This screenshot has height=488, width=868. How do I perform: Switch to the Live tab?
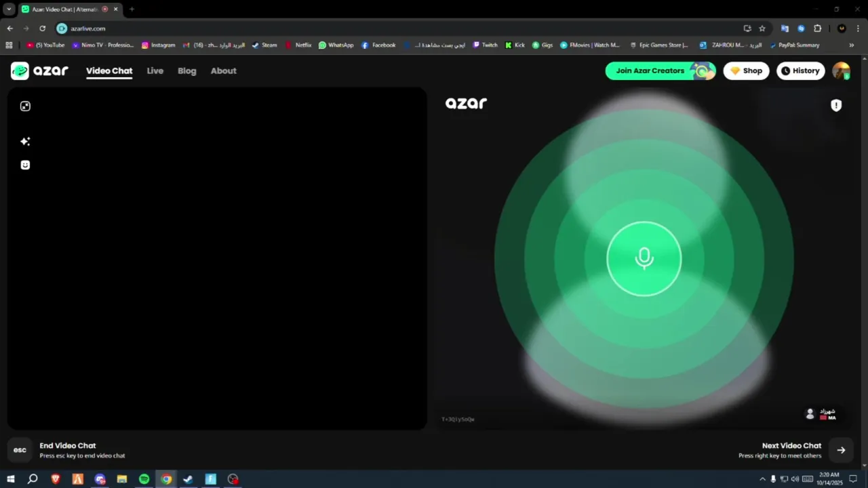coord(155,70)
